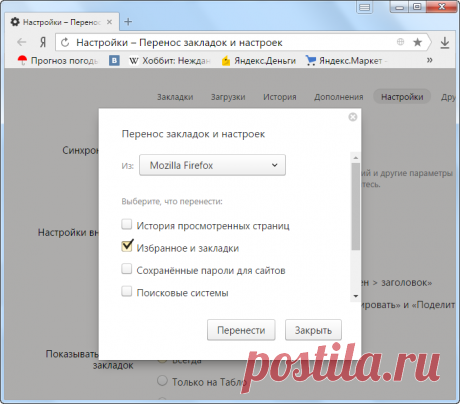The image size is (460, 404).
Task: Bookmark page using the star icon
Action: pyautogui.click(x=417, y=42)
